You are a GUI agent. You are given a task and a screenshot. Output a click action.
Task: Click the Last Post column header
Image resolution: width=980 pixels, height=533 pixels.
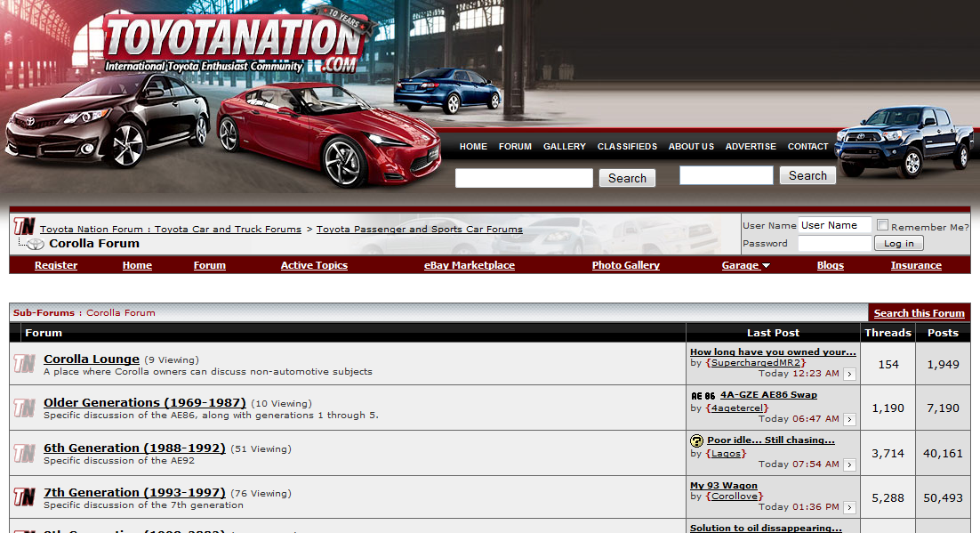coord(773,333)
